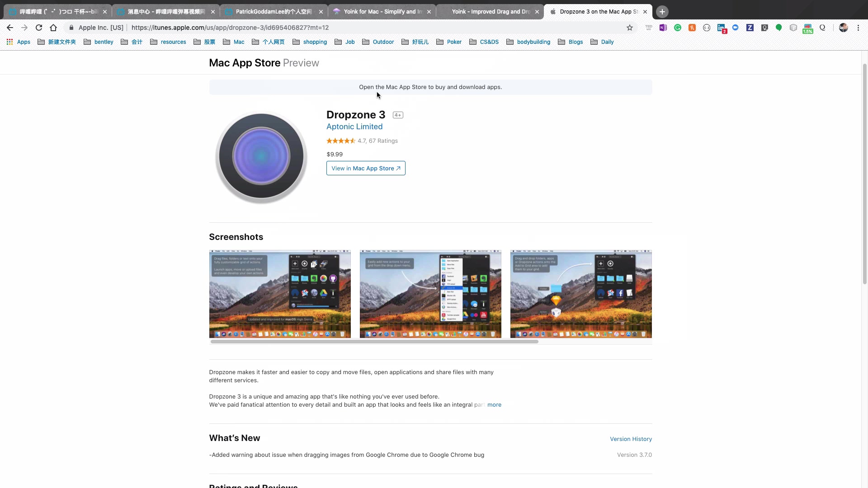Screen dimensions: 868x488
Task: Open the Daily bookmarks folder
Action: [x=602, y=42]
